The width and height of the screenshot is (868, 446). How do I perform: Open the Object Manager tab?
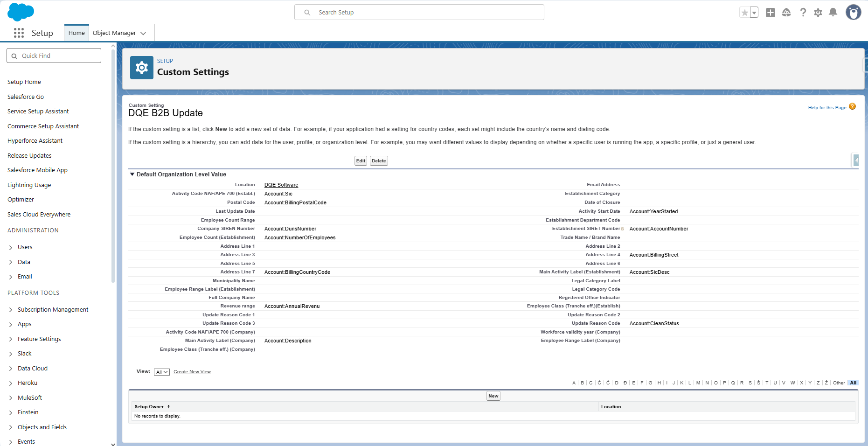click(114, 33)
